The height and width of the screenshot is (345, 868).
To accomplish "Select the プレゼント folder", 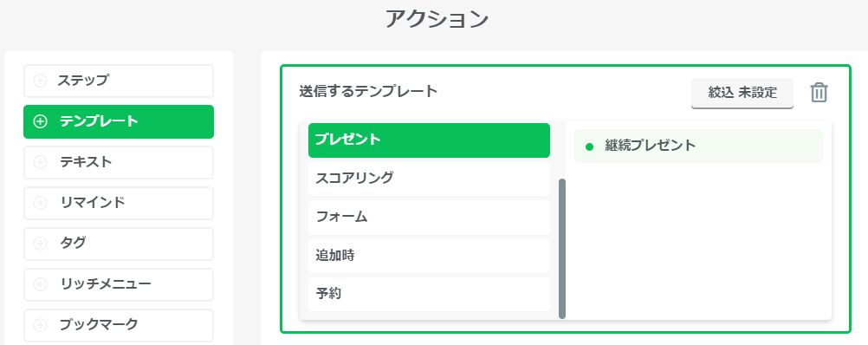I will [429, 140].
